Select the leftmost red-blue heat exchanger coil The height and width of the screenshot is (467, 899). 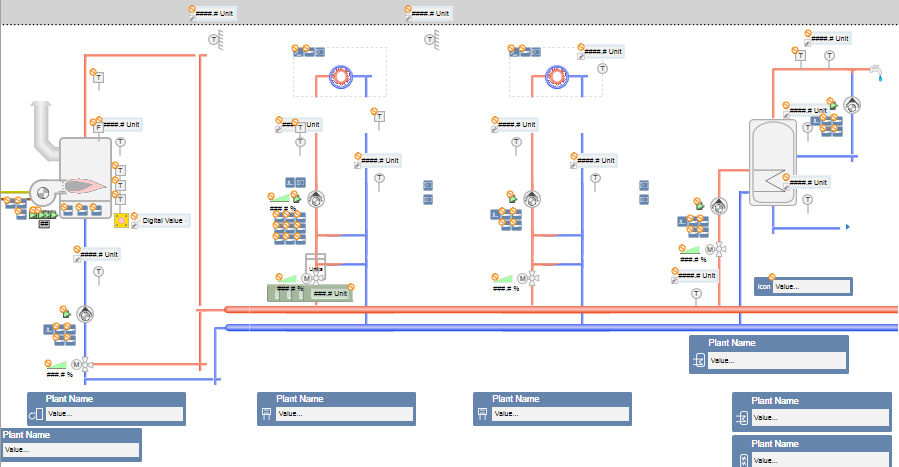pyautogui.click(x=341, y=77)
